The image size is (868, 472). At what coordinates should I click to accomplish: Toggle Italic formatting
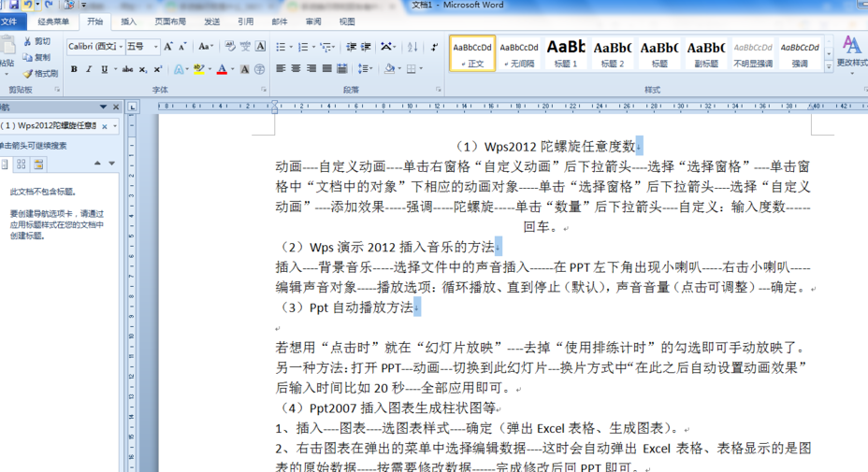(x=89, y=69)
